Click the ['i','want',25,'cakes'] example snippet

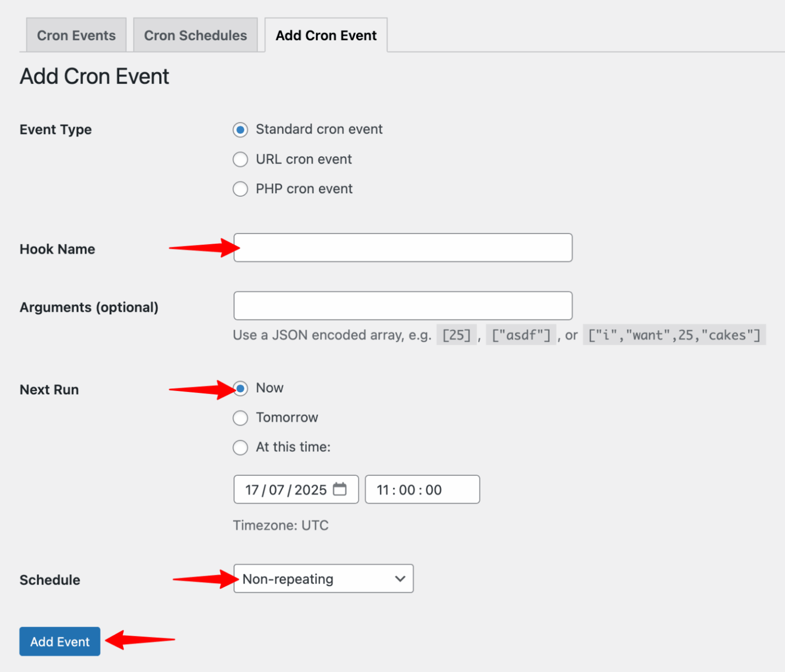(x=674, y=335)
